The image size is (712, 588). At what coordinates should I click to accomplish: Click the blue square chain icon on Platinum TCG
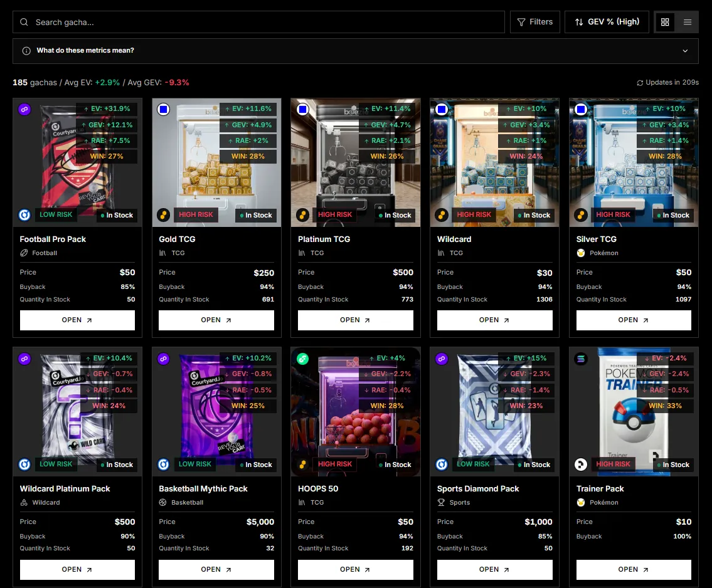coord(303,109)
